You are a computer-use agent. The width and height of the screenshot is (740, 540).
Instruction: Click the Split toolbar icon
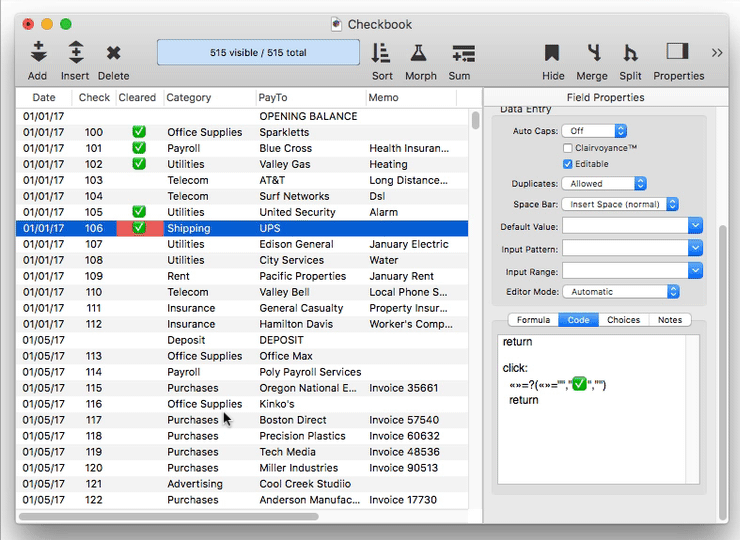tap(630, 53)
